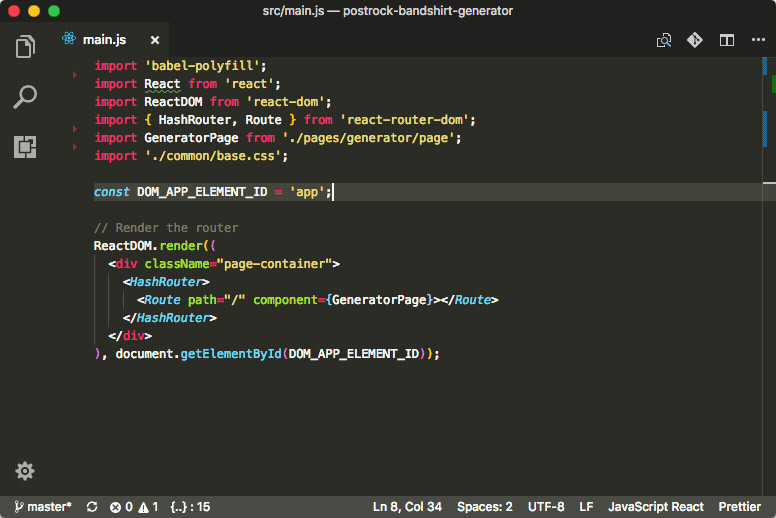776x518 pixels.
Task: Open the Manage gear menu
Action: [25, 471]
